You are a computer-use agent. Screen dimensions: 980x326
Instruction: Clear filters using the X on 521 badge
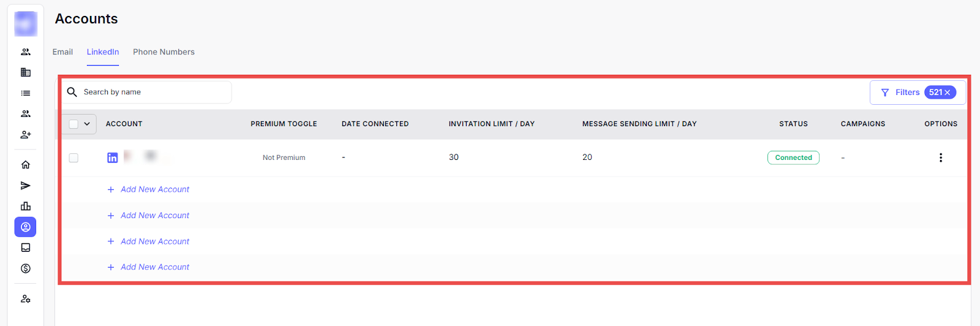pos(948,93)
